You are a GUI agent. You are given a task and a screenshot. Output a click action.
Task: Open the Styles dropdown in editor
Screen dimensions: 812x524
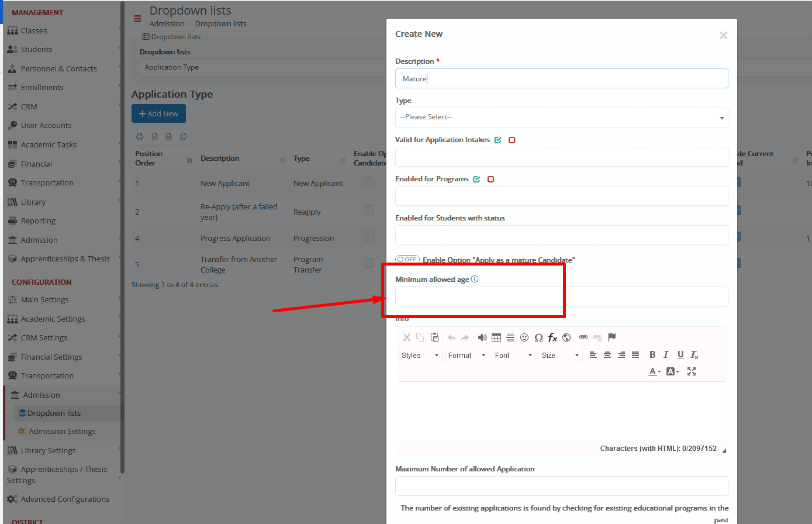[420, 355]
